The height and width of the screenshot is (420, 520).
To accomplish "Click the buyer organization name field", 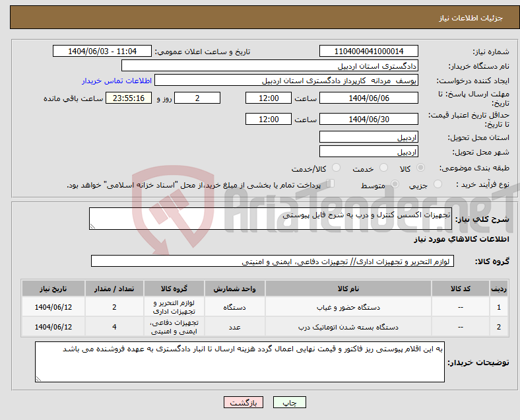I will pyautogui.click(x=270, y=65).
